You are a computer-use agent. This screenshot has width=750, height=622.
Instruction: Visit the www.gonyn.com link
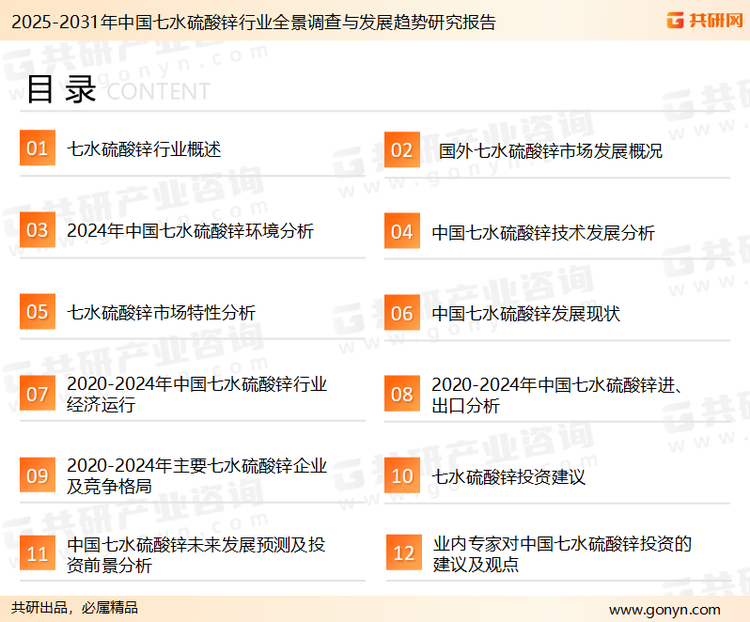665,610
